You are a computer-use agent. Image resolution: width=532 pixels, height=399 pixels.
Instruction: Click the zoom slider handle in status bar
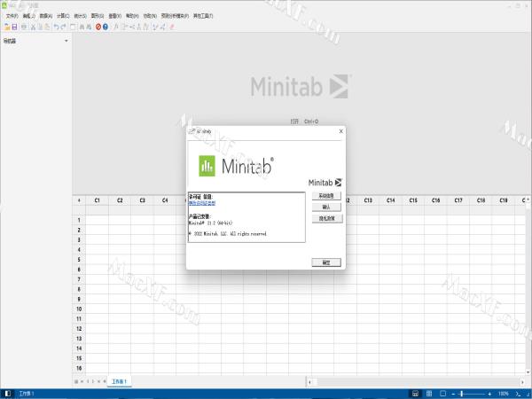pyautogui.click(x=461, y=394)
